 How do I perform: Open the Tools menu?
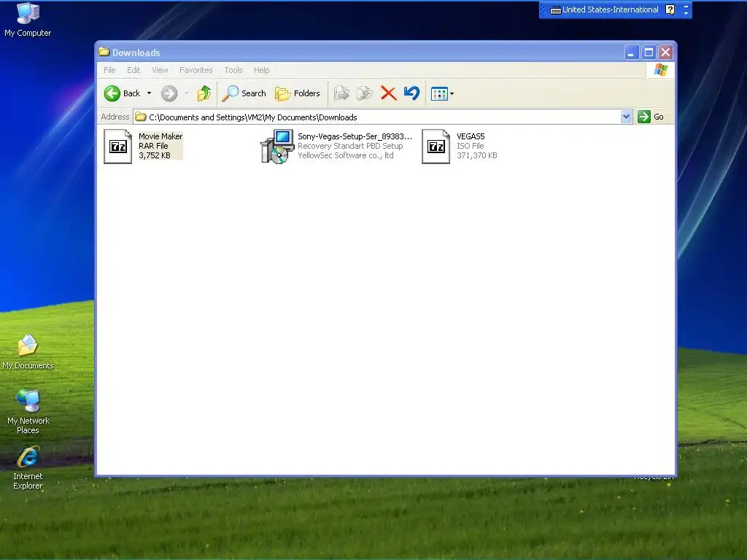coord(233,70)
